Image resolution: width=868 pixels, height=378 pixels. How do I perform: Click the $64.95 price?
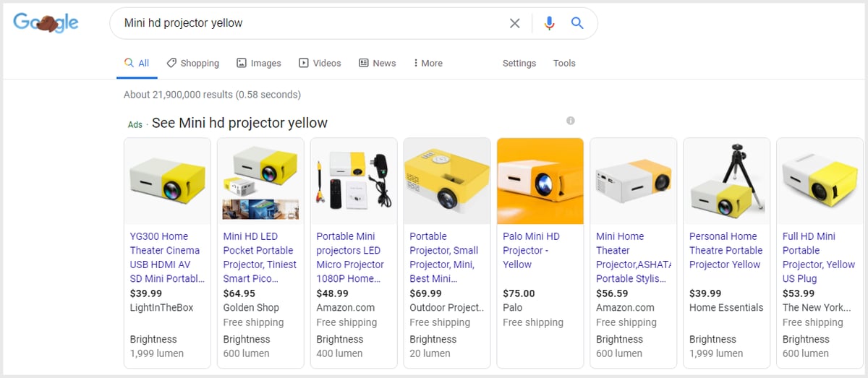click(x=239, y=293)
